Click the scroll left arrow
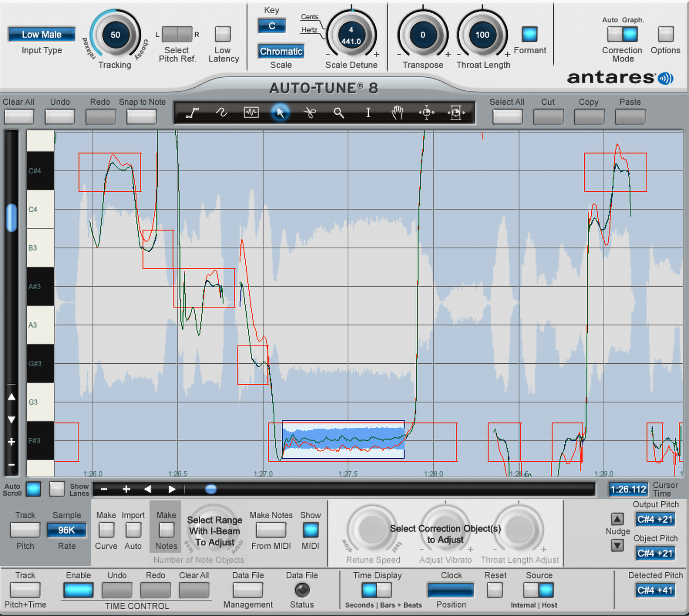This screenshot has width=689, height=616. (x=148, y=489)
